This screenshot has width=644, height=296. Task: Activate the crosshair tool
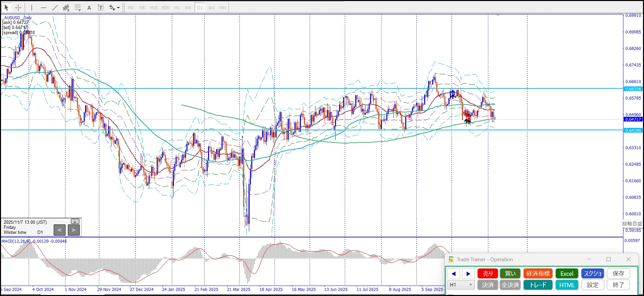click(x=18, y=7)
